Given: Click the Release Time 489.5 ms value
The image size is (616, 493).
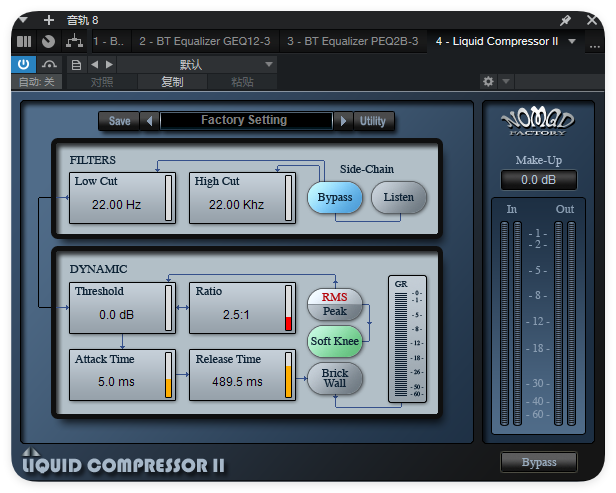Looking at the screenshot, I should point(237,381).
